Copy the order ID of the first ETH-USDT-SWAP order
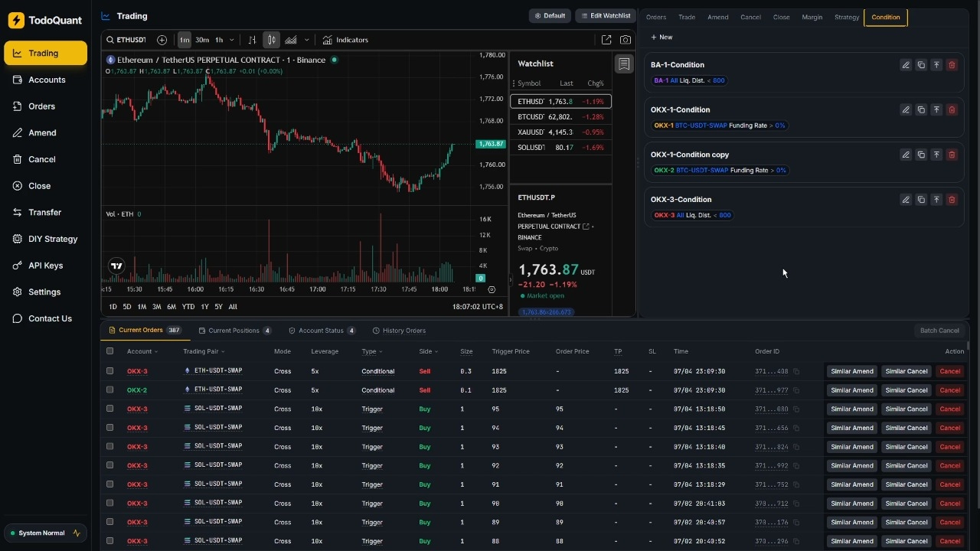Image resolution: width=980 pixels, height=551 pixels. 796,371
